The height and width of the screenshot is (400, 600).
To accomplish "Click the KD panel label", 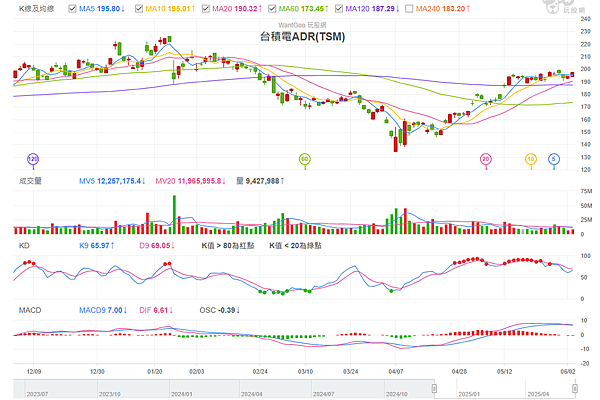I will click(24, 246).
